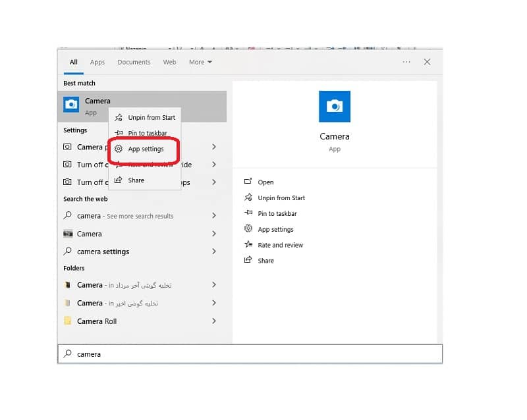
Task: Click camera icon of first Turn off result
Action: coord(68,165)
